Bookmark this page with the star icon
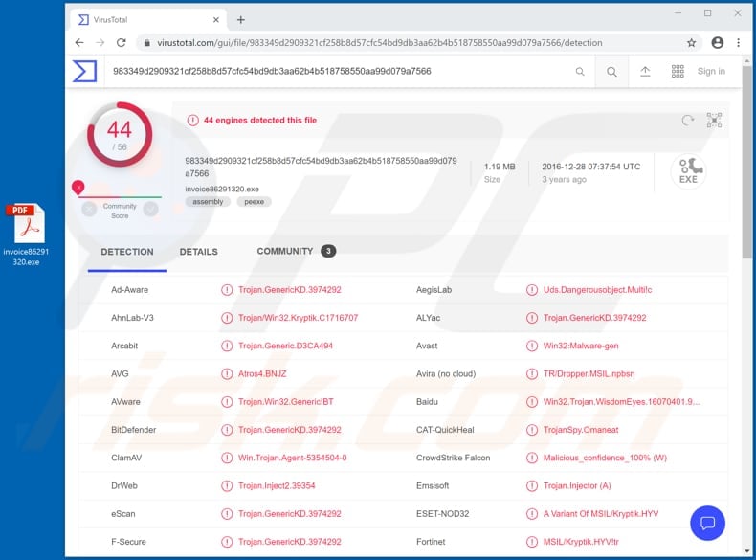The width and height of the screenshot is (756, 560). coord(691,43)
